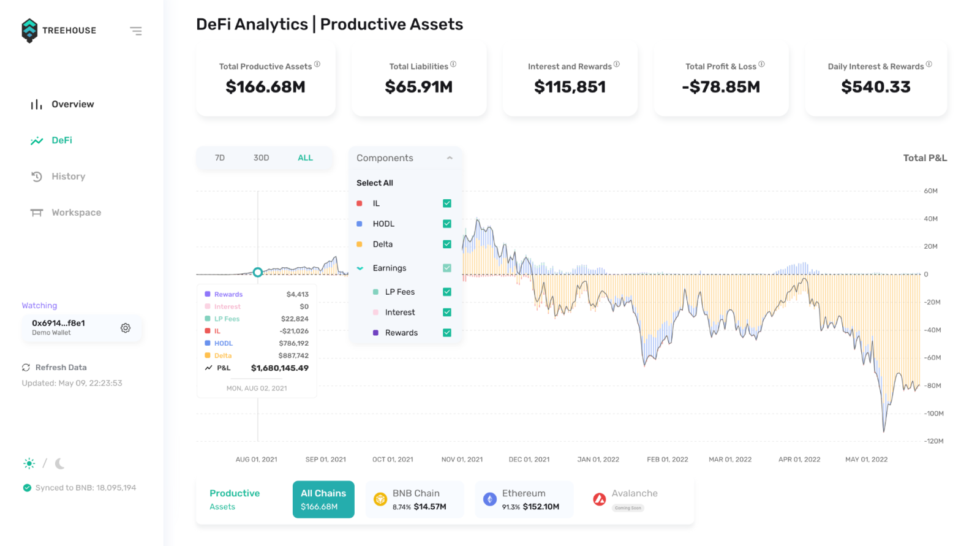The height and width of the screenshot is (546, 980).
Task: Click the Refresh Data icon
Action: point(26,368)
